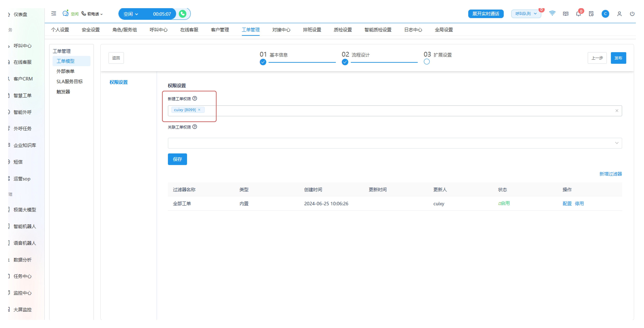Switch to the 角色/服务组 tab

125,30
